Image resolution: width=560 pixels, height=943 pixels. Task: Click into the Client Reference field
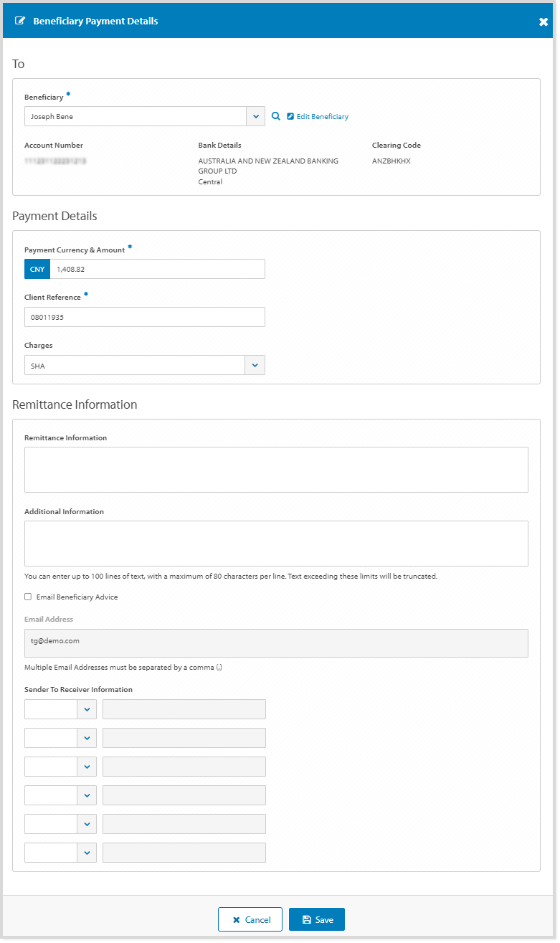click(143, 316)
